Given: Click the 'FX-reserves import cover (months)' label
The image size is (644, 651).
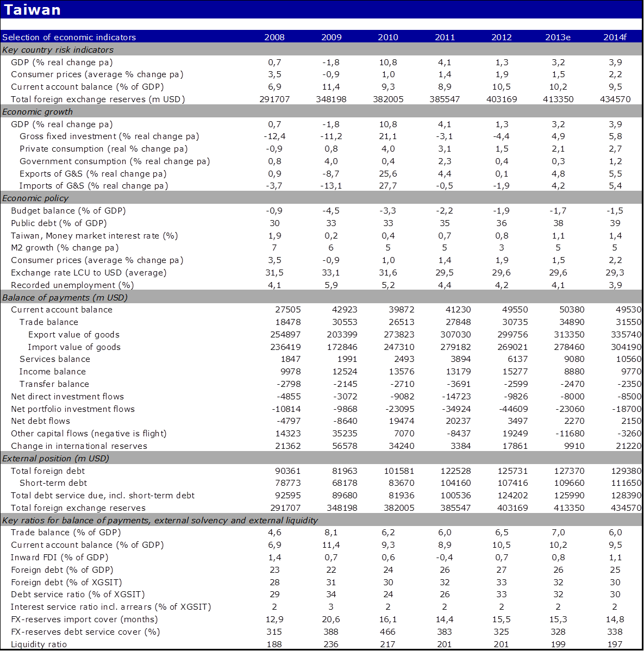Looking at the screenshot, I should (x=84, y=619).
